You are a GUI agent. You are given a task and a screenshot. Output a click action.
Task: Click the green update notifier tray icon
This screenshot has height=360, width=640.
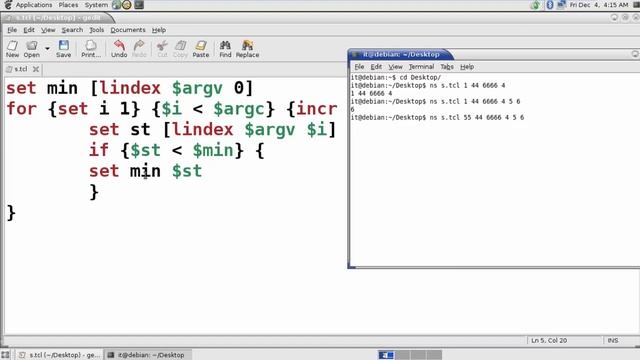coord(535,5)
